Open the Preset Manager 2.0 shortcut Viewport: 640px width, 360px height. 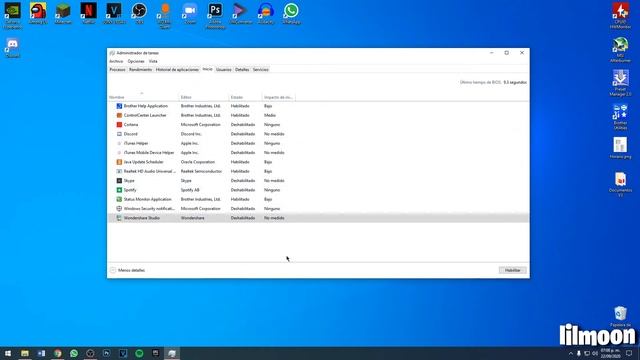[x=620, y=83]
